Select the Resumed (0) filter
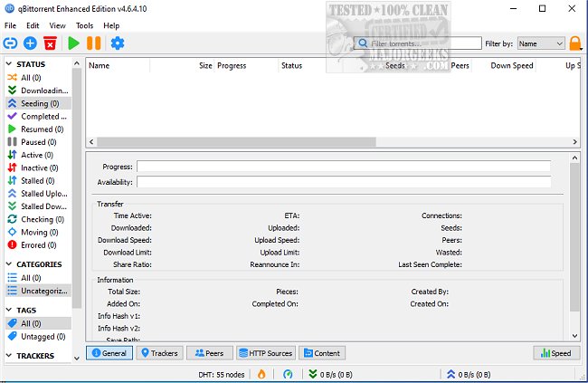 [38, 129]
